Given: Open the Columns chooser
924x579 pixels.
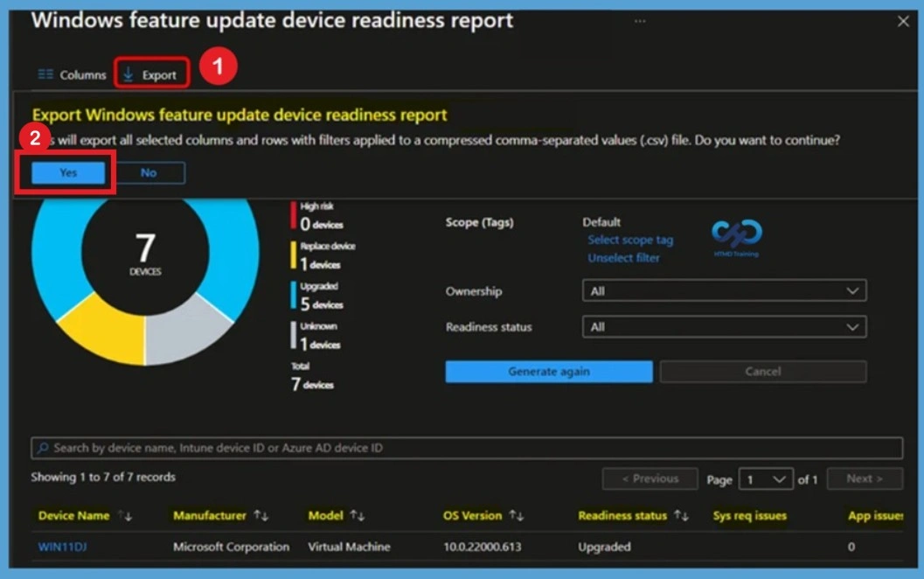Looking at the screenshot, I should 72,75.
